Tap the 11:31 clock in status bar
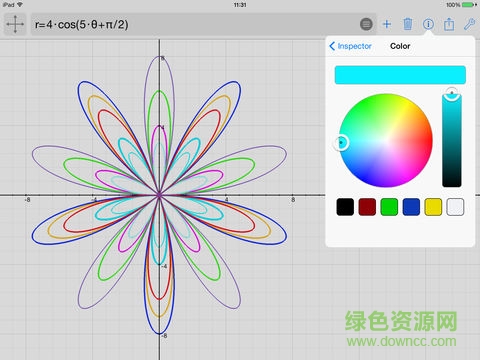Screen dimensions: 480x360 (x=240, y=5)
